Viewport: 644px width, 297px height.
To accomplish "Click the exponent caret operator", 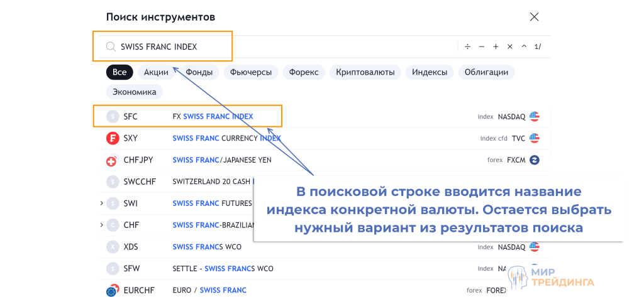I will pyautogui.click(x=524, y=46).
